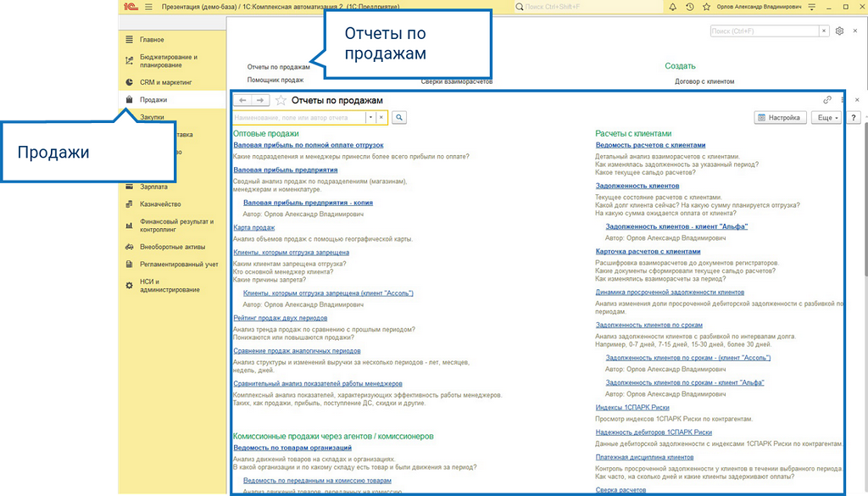This screenshot has width=868, height=496.
Task: Clear report search field with x button
Action: pyautogui.click(x=381, y=117)
